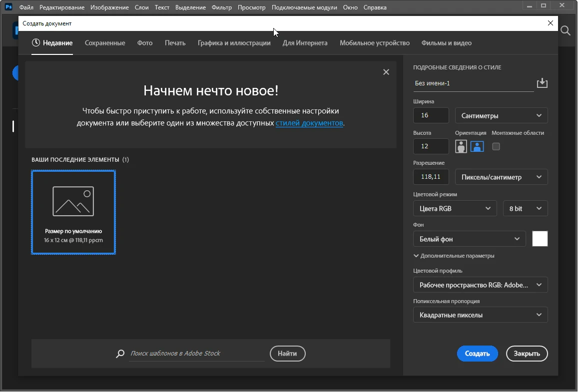Dismiss the 'Начнем нечто новое!' banner

click(x=386, y=72)
